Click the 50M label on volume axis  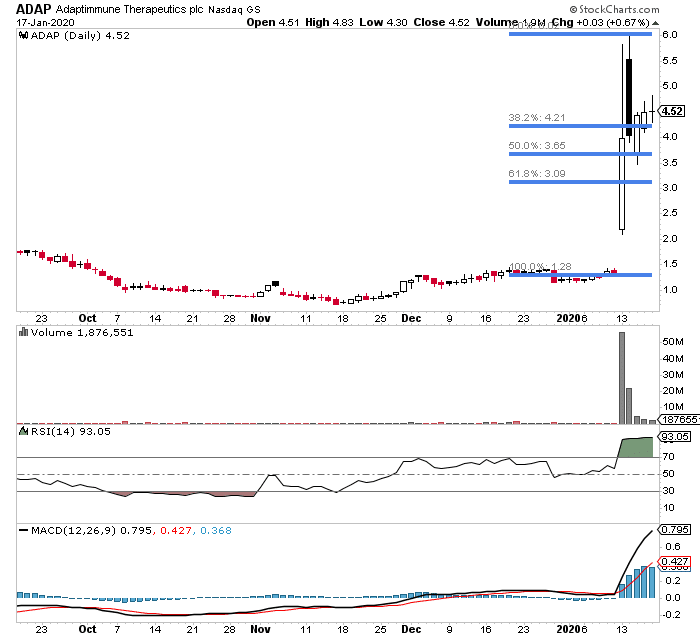pyautogui.click(x=673, y=342)
